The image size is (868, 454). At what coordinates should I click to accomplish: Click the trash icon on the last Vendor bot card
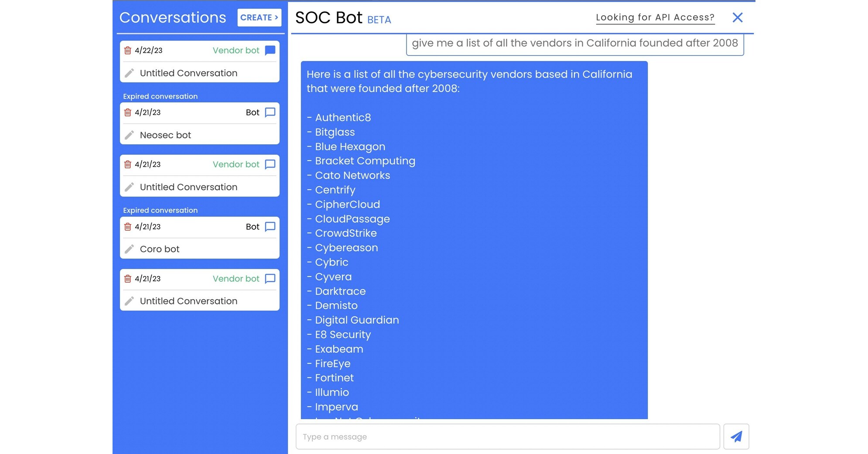click(x=128, y=279)
